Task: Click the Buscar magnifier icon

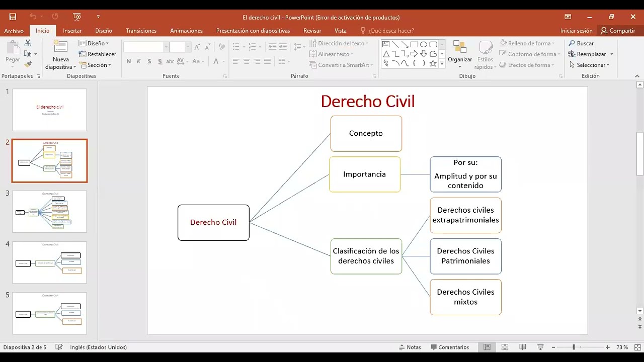Action: coord(572,43)
